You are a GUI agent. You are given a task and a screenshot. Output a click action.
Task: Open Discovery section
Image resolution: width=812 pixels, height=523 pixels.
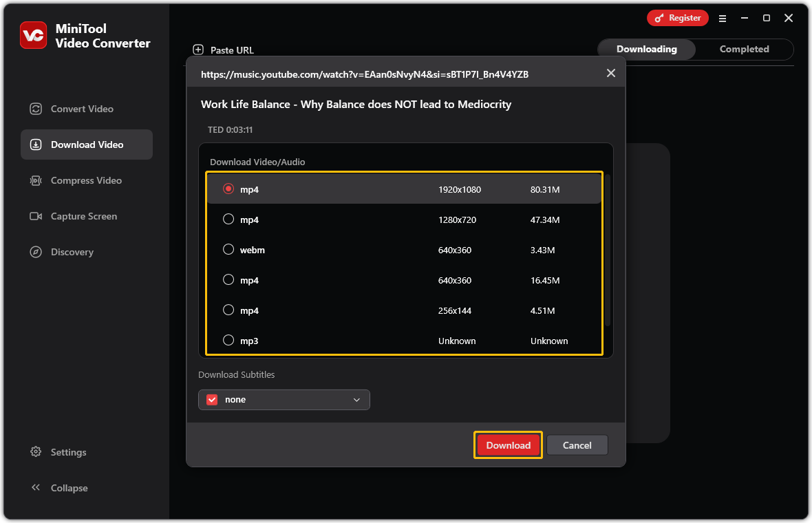(x=87, y=252)
